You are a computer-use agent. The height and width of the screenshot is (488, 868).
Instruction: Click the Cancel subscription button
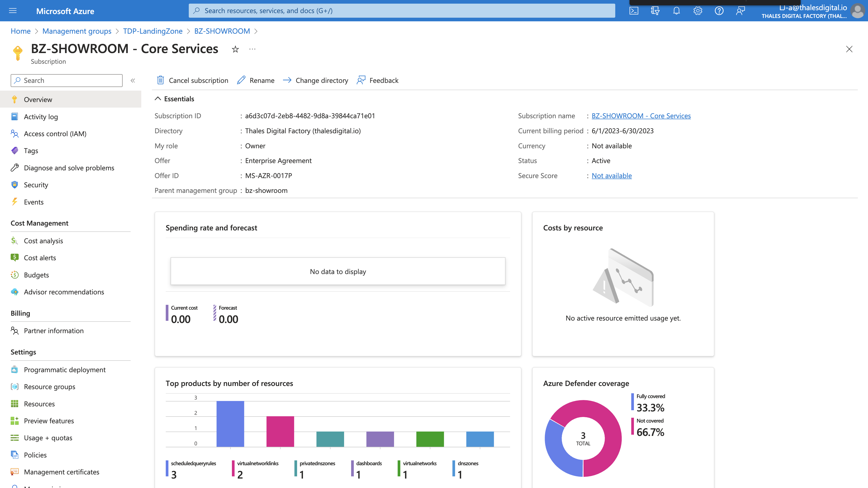(x=192, y=80)
